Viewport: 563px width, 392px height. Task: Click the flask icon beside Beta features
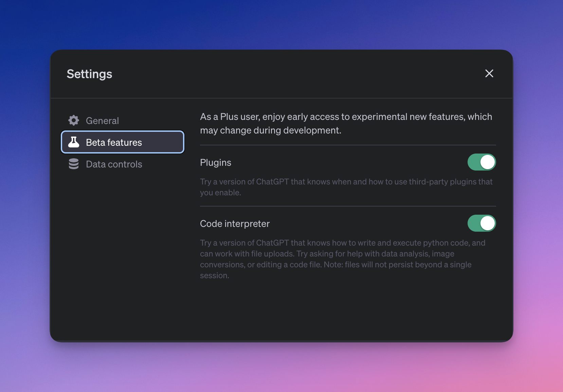pos(74,142)
